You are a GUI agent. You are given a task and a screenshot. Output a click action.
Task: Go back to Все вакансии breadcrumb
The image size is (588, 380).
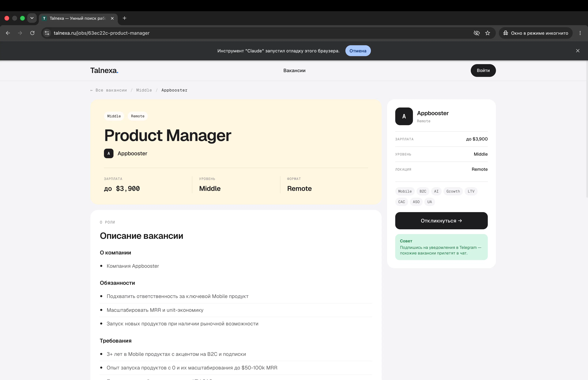click(109, 90)
